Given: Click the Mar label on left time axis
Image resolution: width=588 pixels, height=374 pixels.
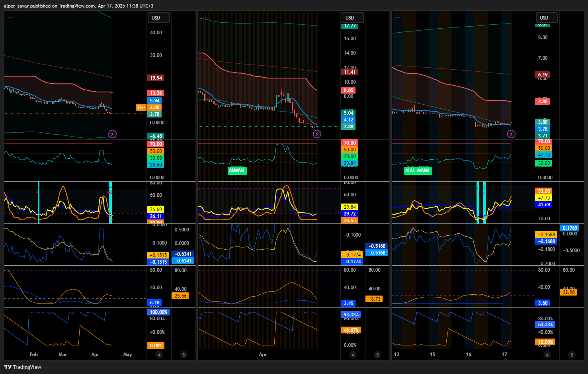Looking at the screenshot, I should pos(63,354).
